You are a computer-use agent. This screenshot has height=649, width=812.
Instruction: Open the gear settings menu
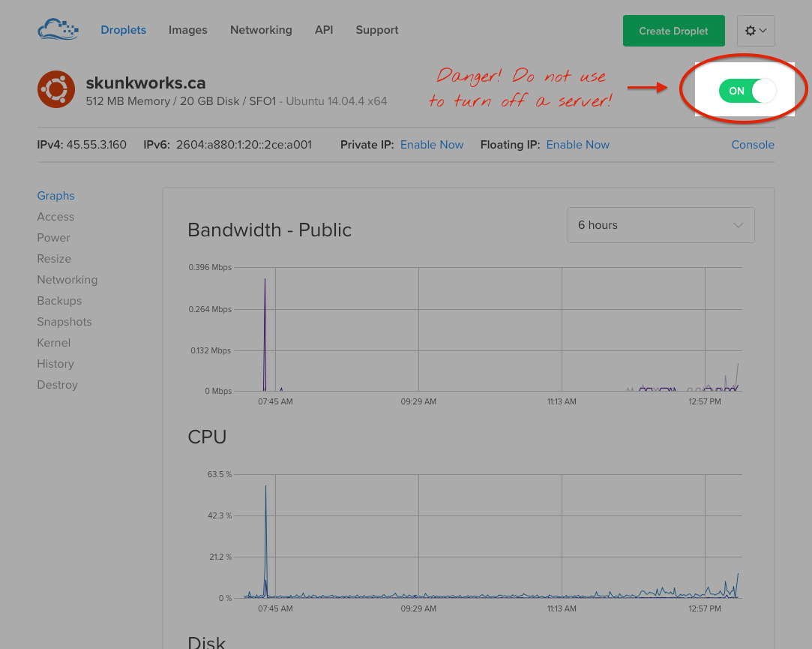pos(756,31)
